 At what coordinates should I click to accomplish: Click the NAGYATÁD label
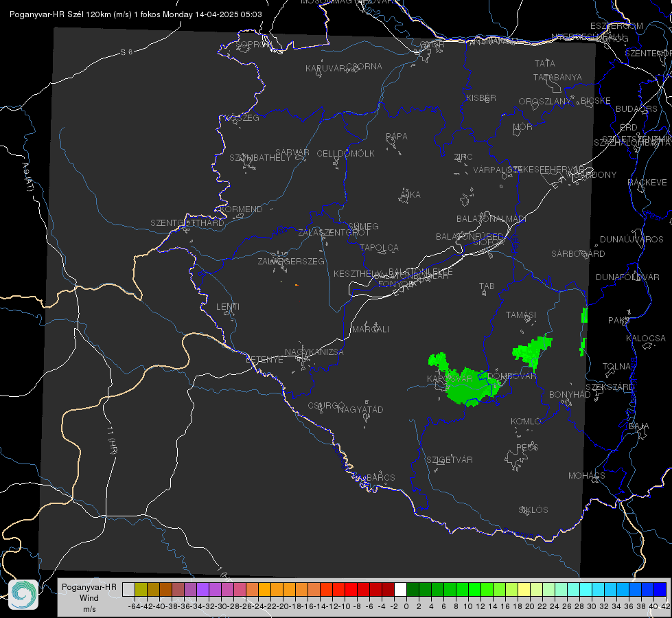click(360, 409)
